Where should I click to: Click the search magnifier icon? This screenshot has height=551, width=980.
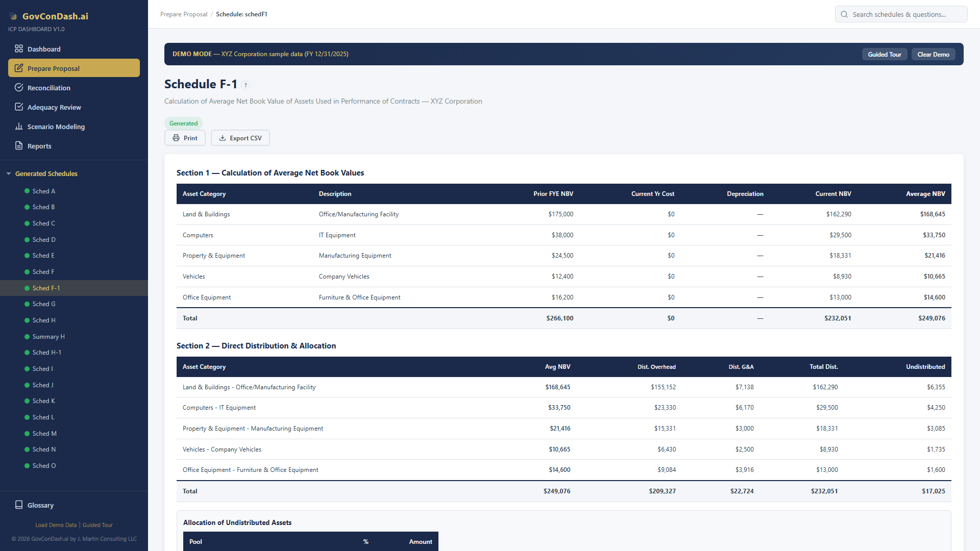844,14
